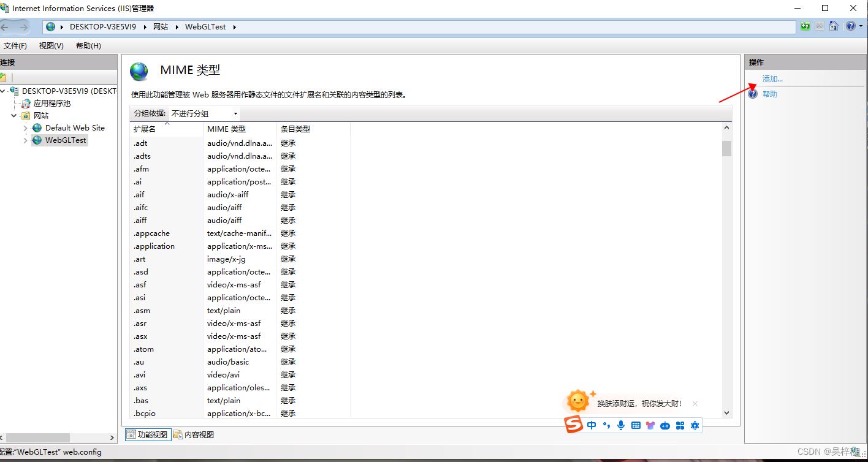Open the Sogou skin shirt icon
868x462 pixels.
click(x=650, y=425)
